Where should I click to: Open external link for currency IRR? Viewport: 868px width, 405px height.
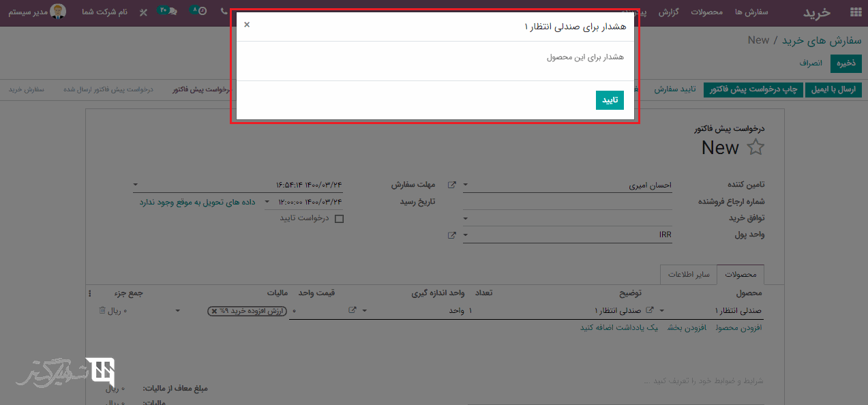coord(451,235)
